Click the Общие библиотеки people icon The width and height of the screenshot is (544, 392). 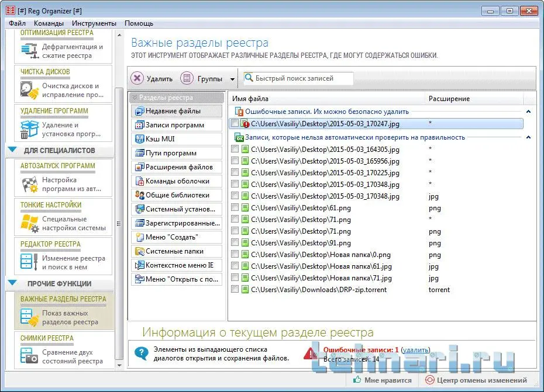point(139,195)
